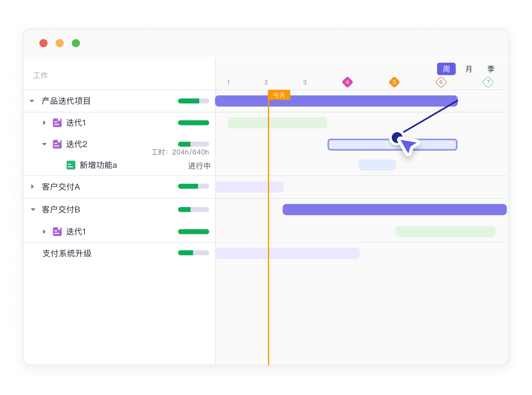This screenshot has height=395, width=532.
Task: Click the 进行中 status label
Action: coord(199,166)
